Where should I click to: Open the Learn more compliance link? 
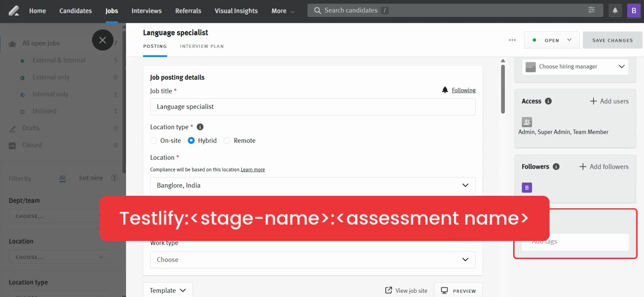click(x=253, y=169)
